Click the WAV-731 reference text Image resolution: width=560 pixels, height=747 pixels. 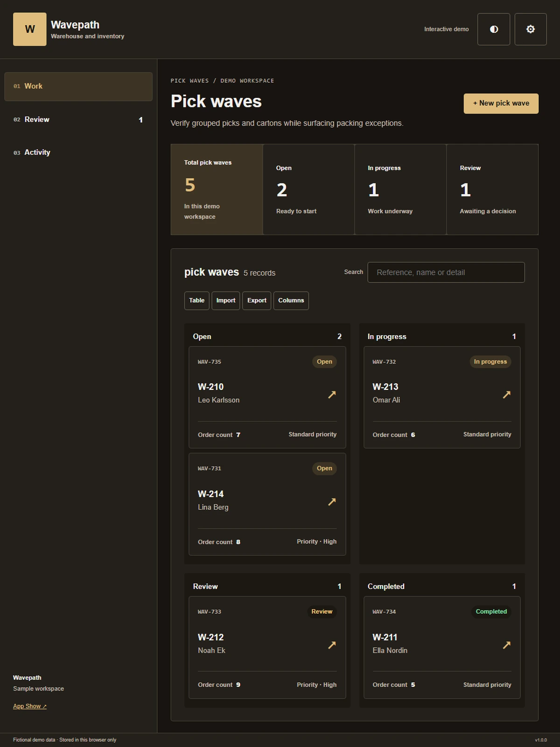click(210, 468)
